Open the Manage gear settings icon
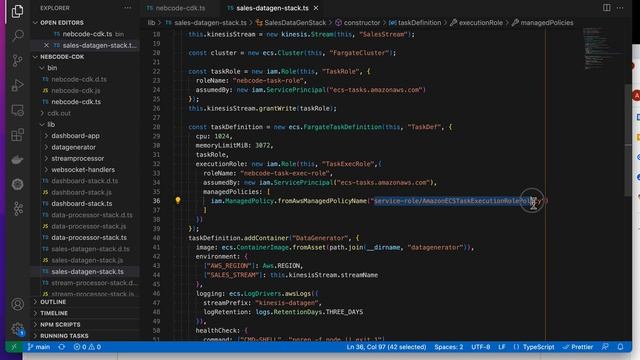 (18, 329)
